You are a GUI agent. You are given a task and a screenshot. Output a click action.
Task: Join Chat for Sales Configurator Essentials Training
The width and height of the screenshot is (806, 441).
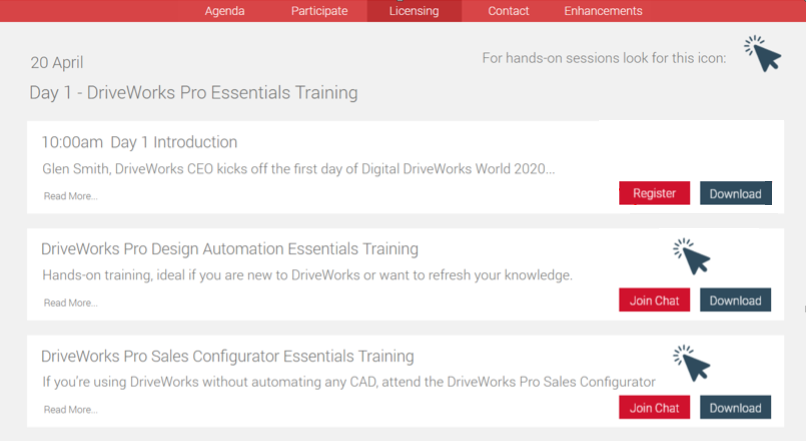tap(654, 408)
